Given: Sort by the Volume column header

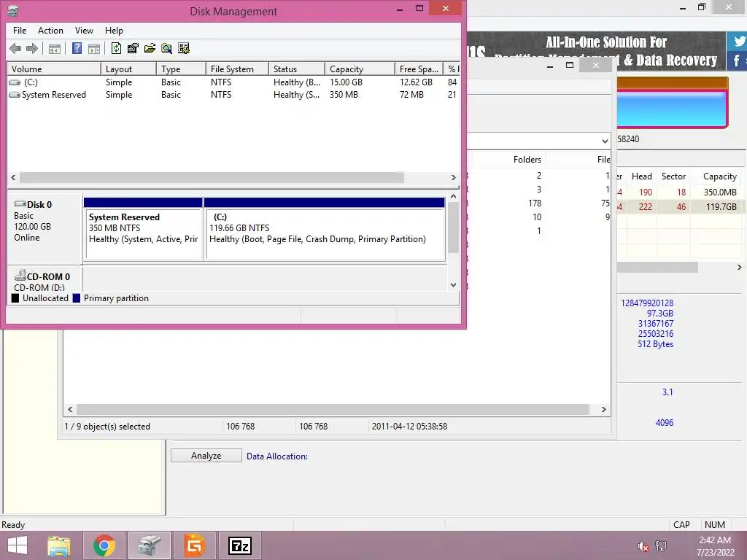Looking at the screenshot, I should (54, 69).
